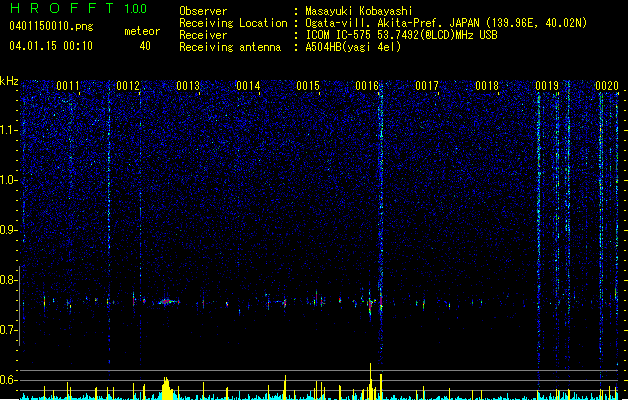Click the 0017 time marker

[x=427, y=86]
